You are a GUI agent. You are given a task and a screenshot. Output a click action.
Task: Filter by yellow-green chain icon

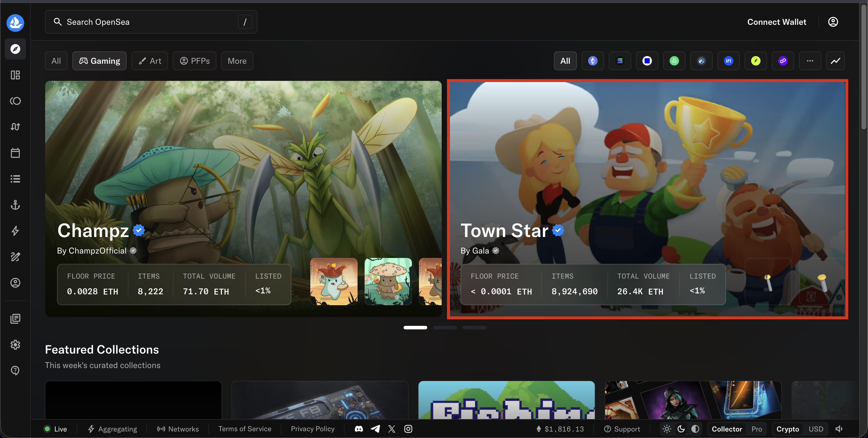point(756,61)
